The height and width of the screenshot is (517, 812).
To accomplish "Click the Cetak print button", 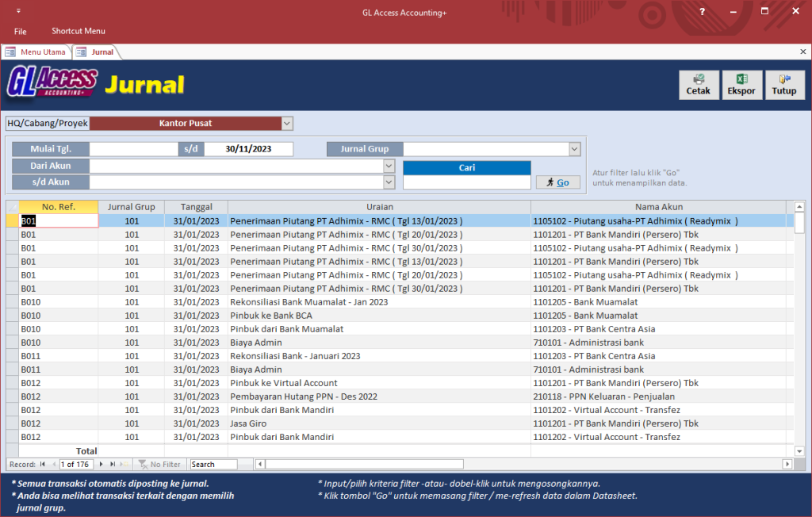I will (x=699, y=85).
